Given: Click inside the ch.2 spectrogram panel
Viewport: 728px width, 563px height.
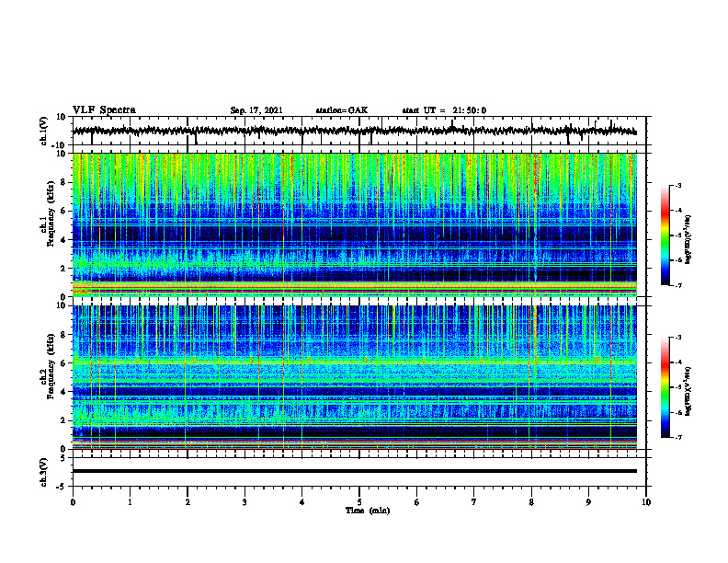Looking at the screenshot, I should click(x=355, y=377).
